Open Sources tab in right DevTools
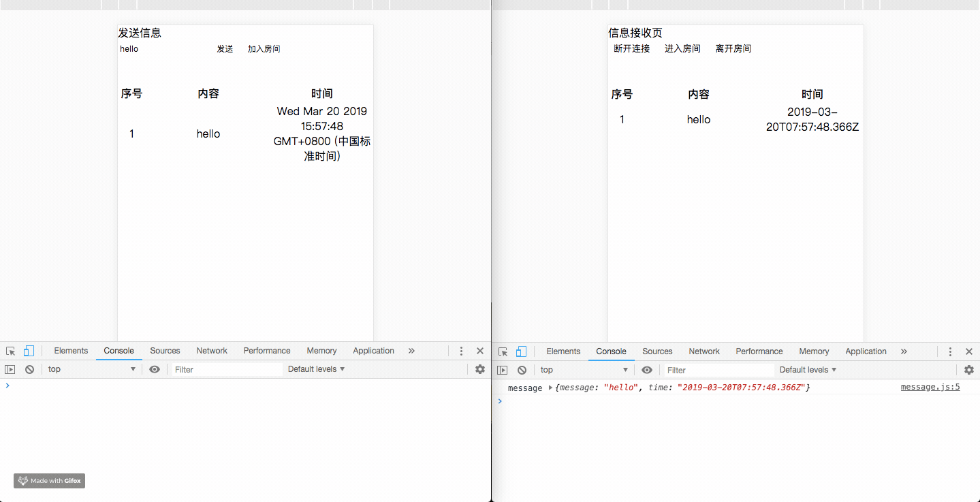Viewport: 980px width, 502px height. click(657, 351)
